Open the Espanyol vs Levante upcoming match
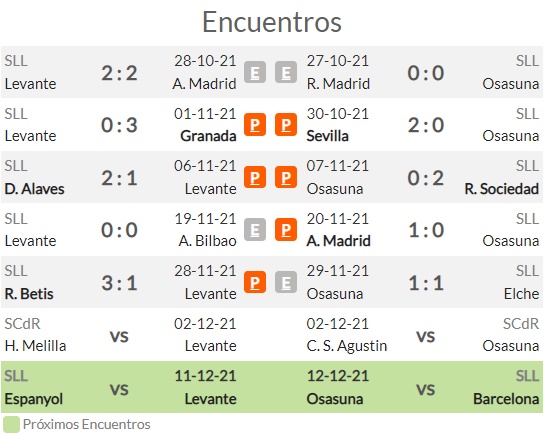The width and height of the screenshot is (544, 436). pyautogui.click(x=119, y=387)
